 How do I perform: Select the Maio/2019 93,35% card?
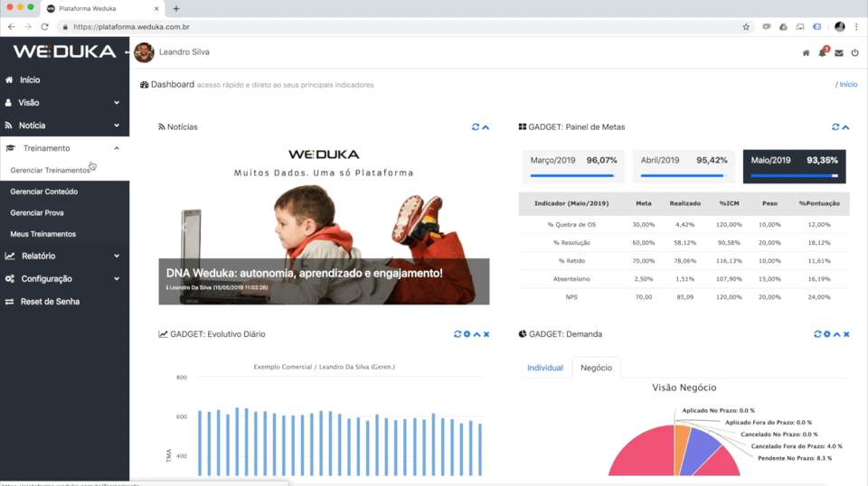[x=794, y=166]
